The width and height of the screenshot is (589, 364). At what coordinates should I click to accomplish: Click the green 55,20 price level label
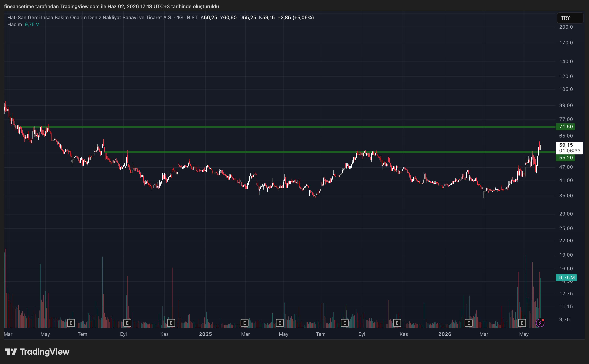pyautogui.click(x=565, y=158)
